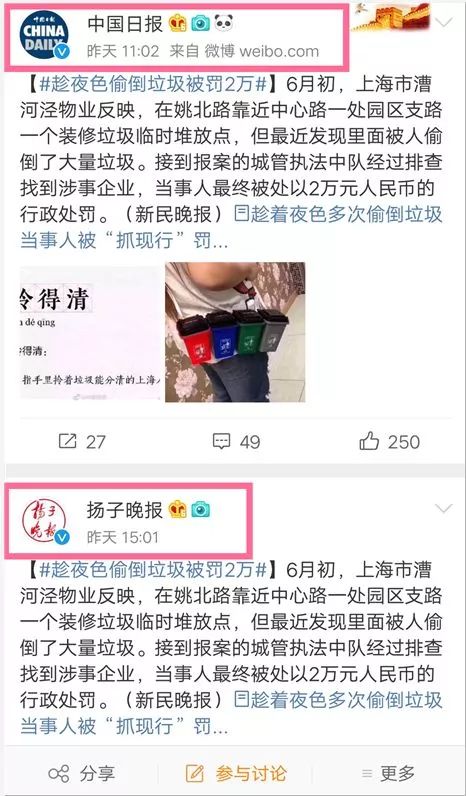View the 拎得清 definition image
466x796 pixels.
(90, 332)
